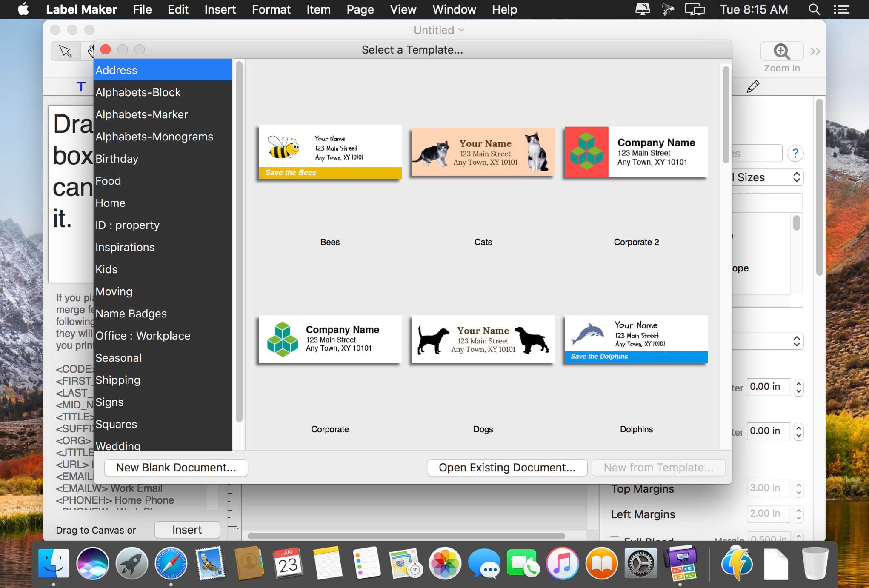Open the Insert menu
This screenshot has height=588, width=869.
point(220,9)
